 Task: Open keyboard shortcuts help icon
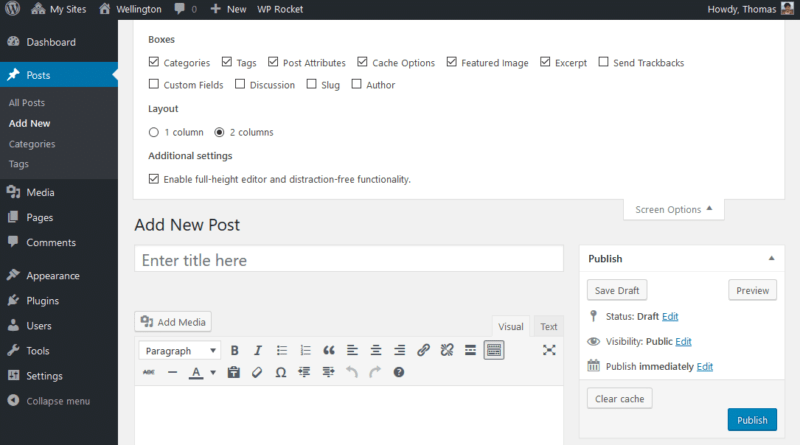399,372
